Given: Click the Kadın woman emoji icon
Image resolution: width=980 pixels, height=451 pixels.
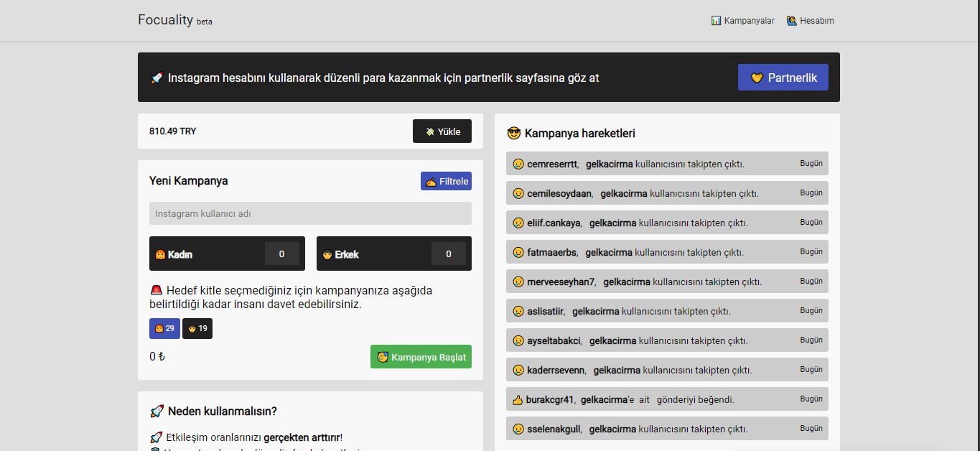Looking at the screenshot, I should point(160,254).
